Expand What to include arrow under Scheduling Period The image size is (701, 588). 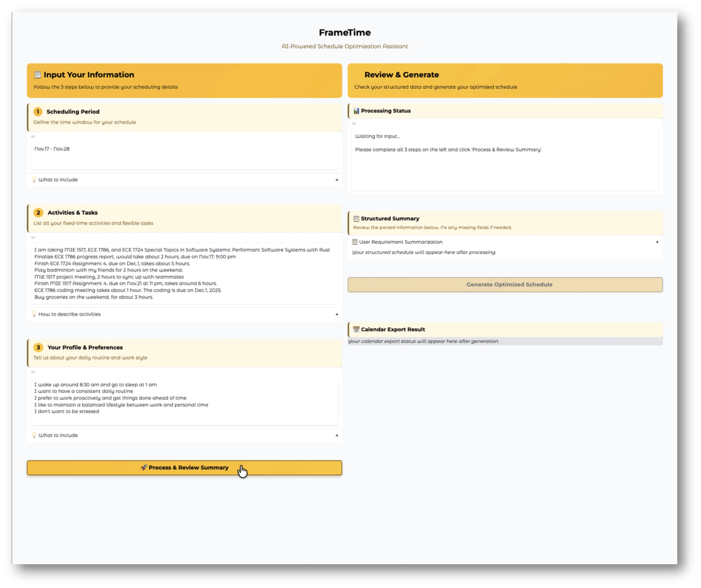coord(336,180)
